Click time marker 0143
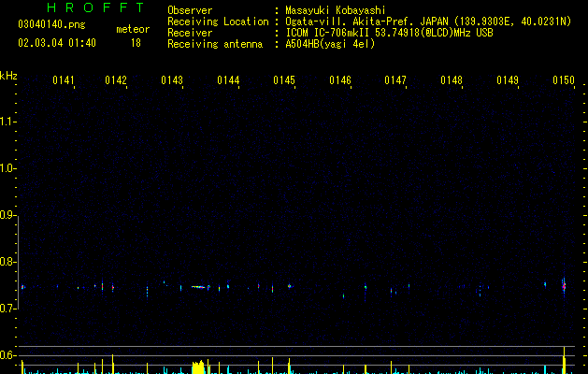588x374 pixels. point(172,80)
